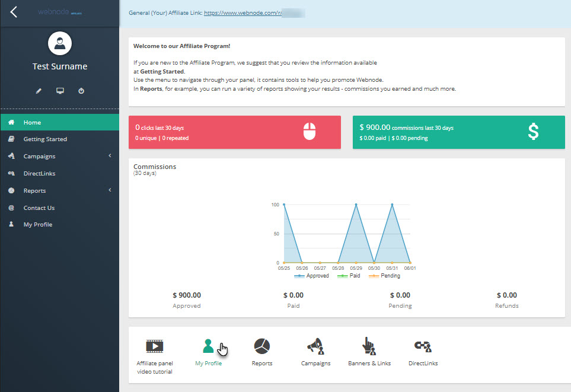Open the DirectLinks shortcut icon at bottom
This screenshot has width=571, height=392.
click(x=423, y=346)
